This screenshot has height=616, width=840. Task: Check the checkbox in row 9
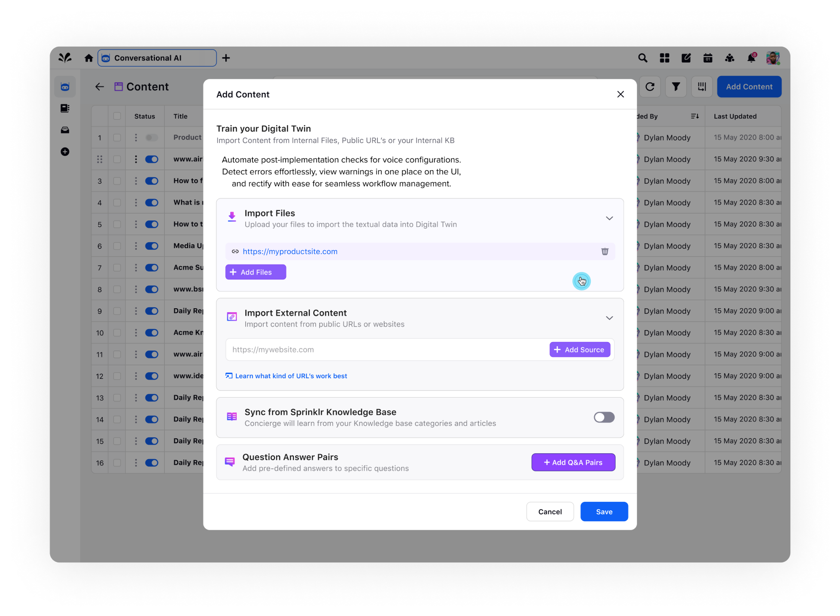pos(117,311)
